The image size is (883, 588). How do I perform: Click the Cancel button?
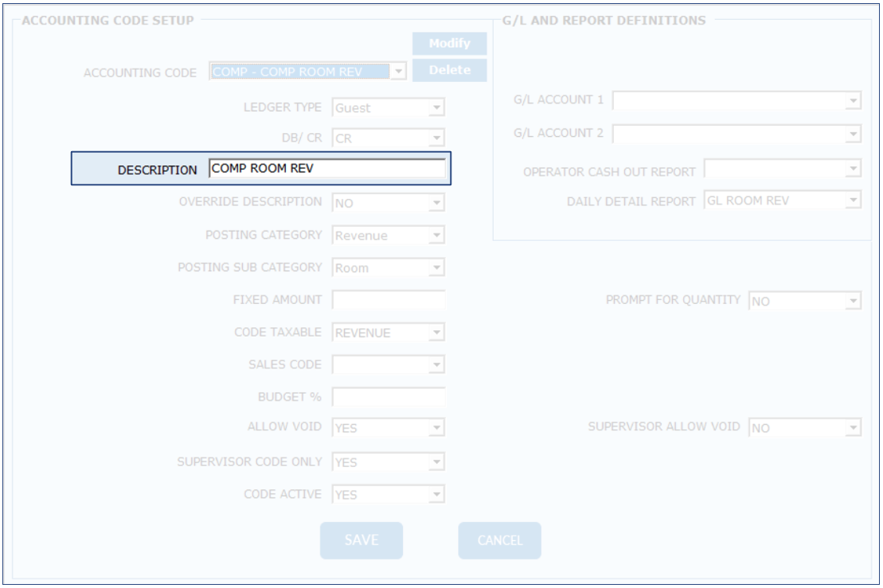[x=499, y=540]
